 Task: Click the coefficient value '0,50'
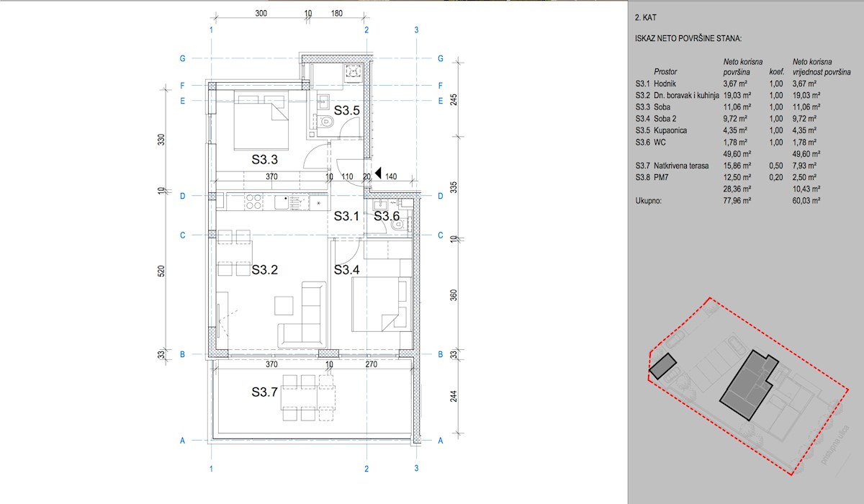pyautogui.click(x=776, y=167)
